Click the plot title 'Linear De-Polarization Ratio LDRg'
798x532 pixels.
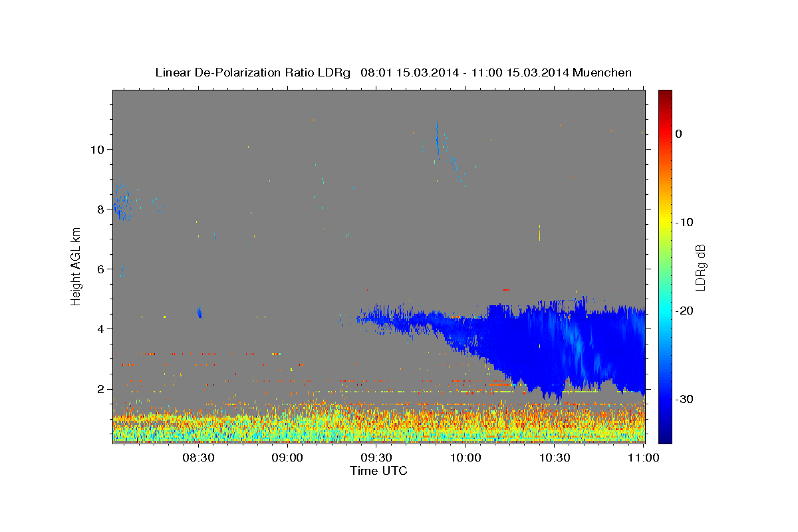click(252, 72)
